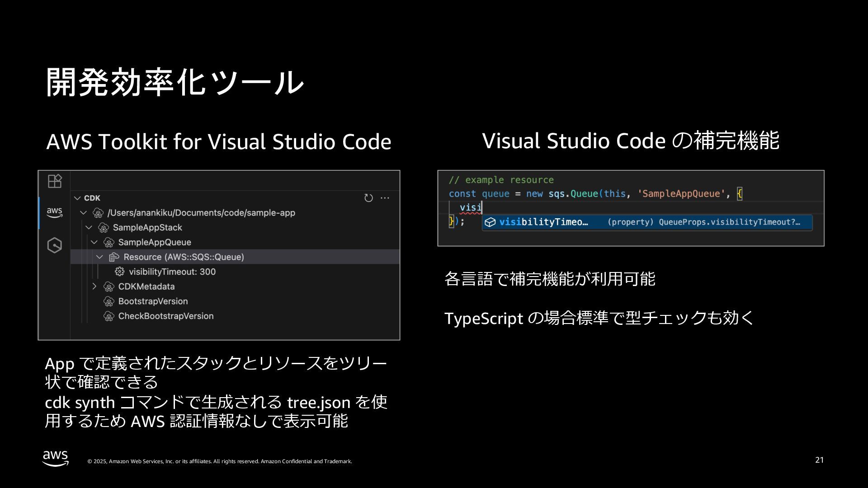Expand the CDKMetadata node chevron
868x488 pixels.
[x=94, y=286]
